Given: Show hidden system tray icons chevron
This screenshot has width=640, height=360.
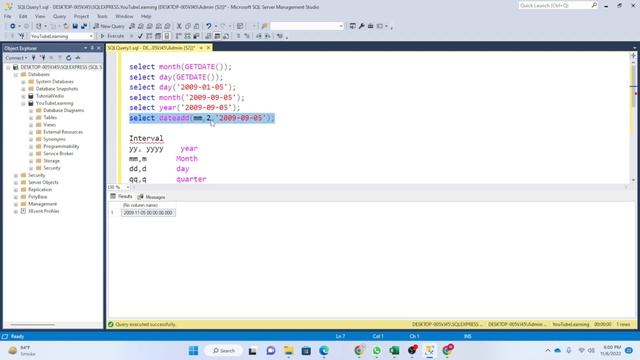Looking at the screenshot, I should 548,351.
